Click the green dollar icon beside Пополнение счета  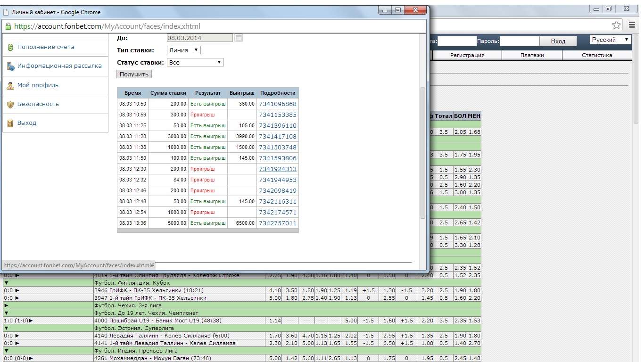tap(10, 47)
